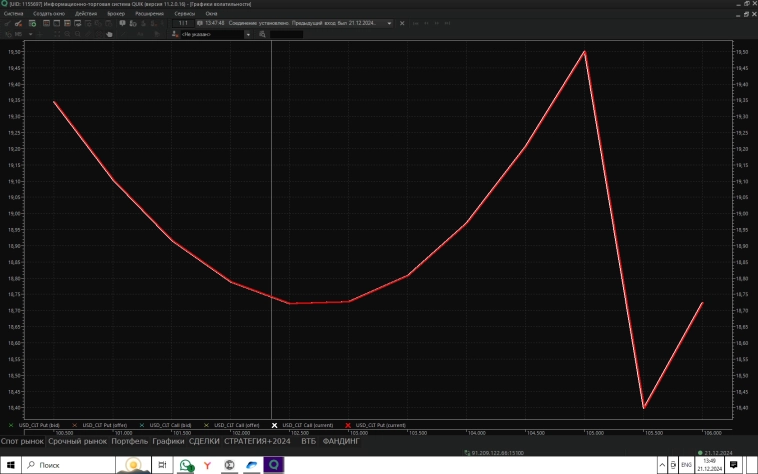Image resolution: width=758 pixels, height=474 pixels.
Task: Open WhatsApp from the taskbar
Action: click(185, 466)
